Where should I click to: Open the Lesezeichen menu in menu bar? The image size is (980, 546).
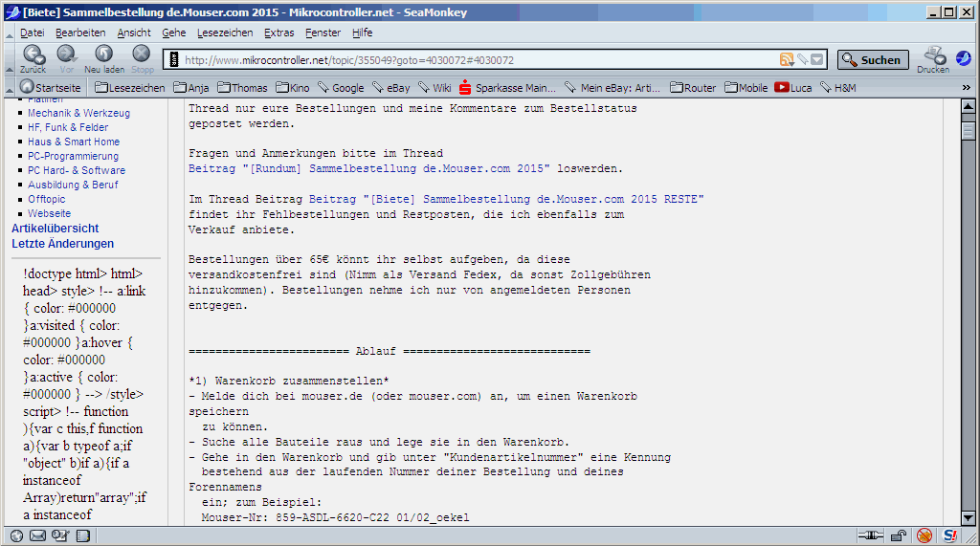coord(225,33)
